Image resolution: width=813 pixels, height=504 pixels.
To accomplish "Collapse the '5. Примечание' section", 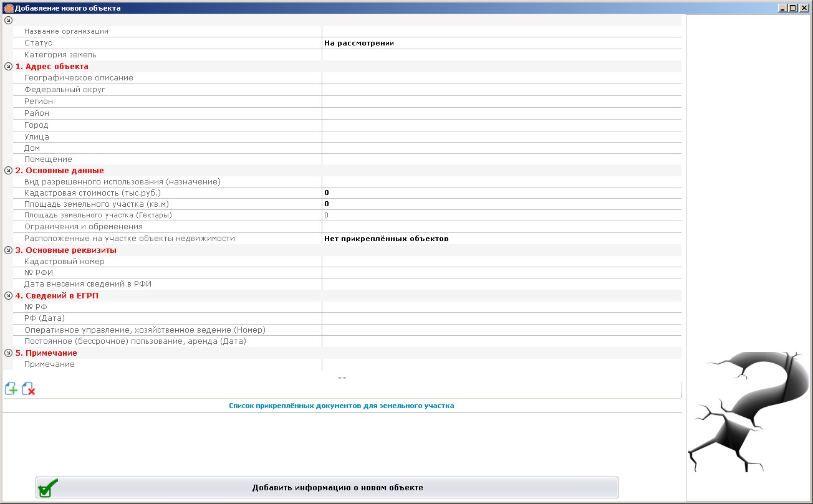I will click(8, 353).
